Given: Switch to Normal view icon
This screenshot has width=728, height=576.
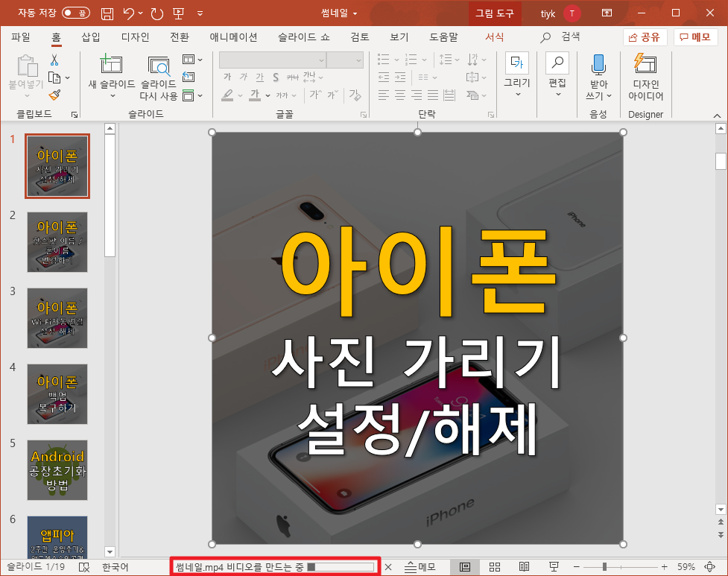Looking at the screenshot, I should pyautogui.click(x=465, y=567).
